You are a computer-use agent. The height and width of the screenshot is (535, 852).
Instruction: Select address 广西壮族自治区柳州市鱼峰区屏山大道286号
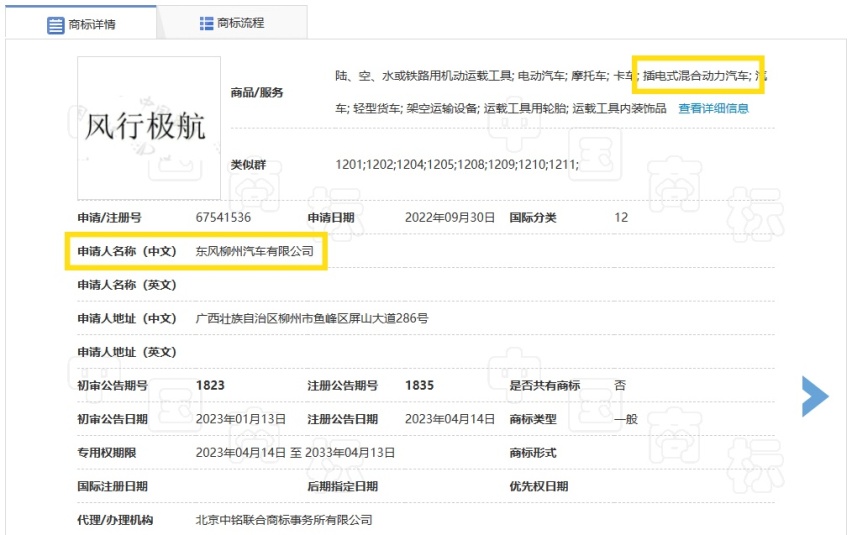(312, 318)
